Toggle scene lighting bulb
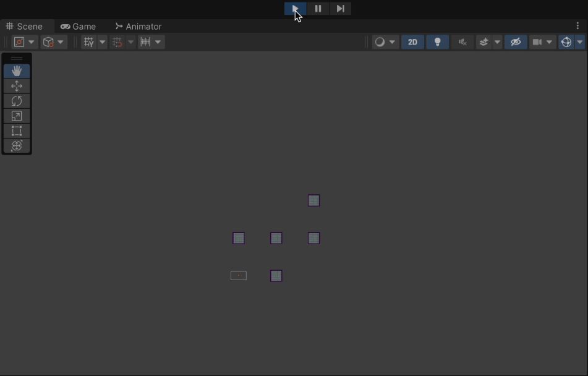This screenshot has width=588, height=376. point(438,42)
